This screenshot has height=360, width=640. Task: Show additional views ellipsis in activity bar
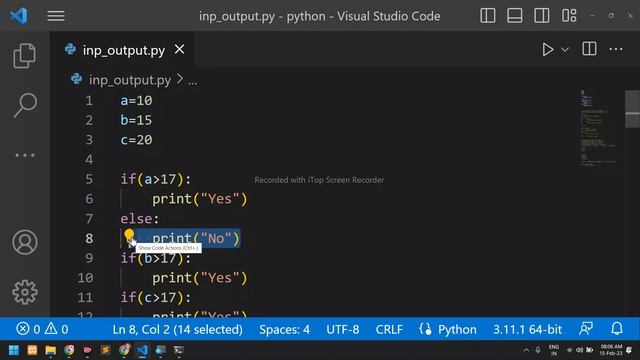click(25, 155)
